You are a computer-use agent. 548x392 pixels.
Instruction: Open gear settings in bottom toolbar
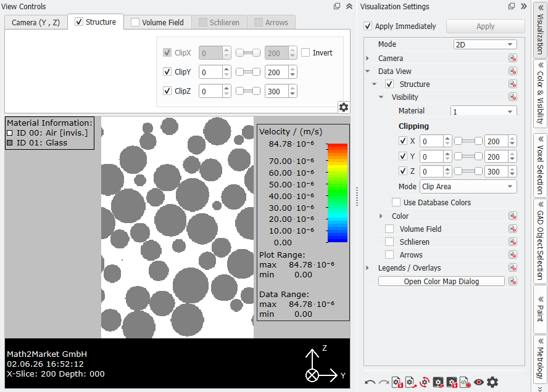pyautogui.click(x=492, y=383)
